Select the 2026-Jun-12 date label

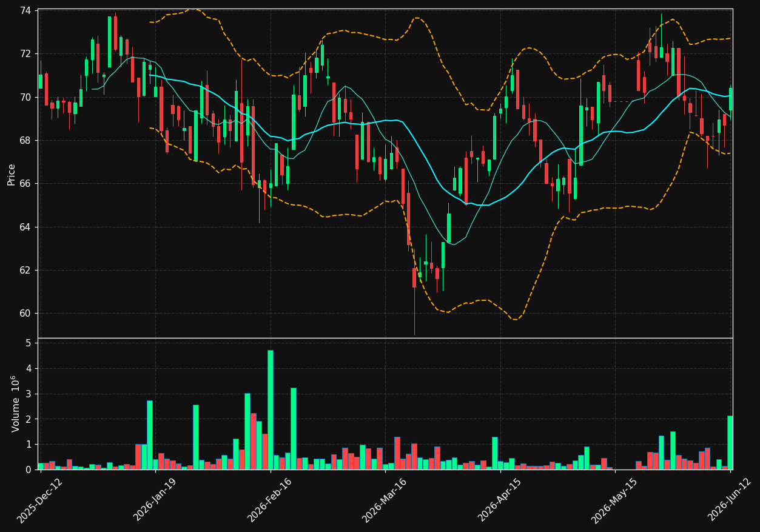pyautogui.click(x=729, y=501)
